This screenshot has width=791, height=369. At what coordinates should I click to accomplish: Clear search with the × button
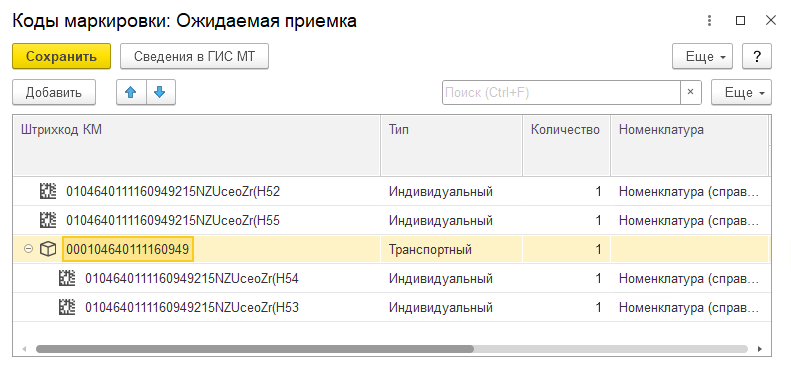[x=691, y=92]
